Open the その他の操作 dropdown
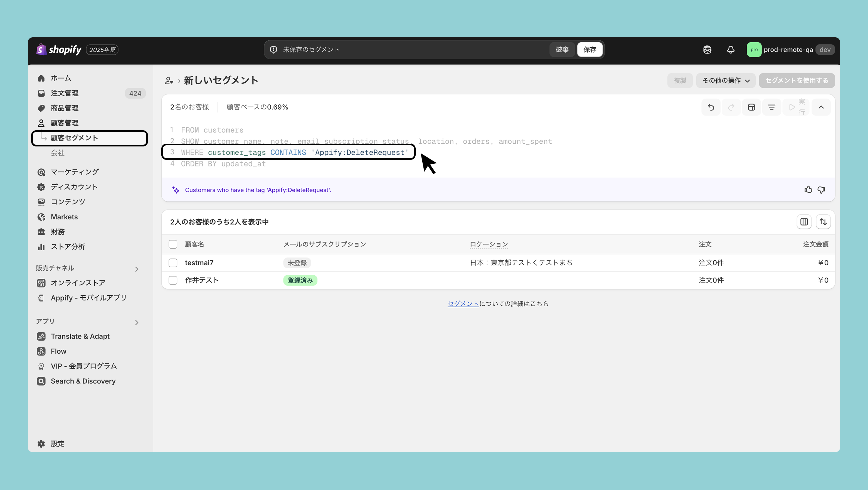 pos(726,80)
